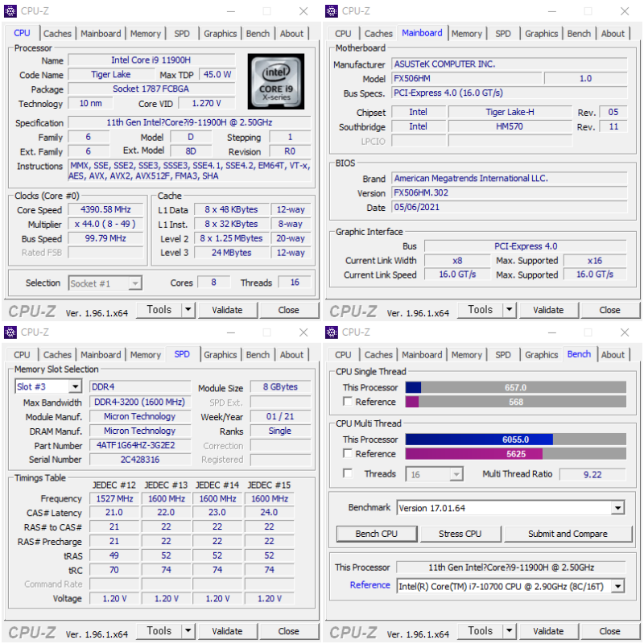This screenshot has height=644, width=644.
Task: Click Bus Speed value 99.79 MHz
Action: tap(105, 238)
